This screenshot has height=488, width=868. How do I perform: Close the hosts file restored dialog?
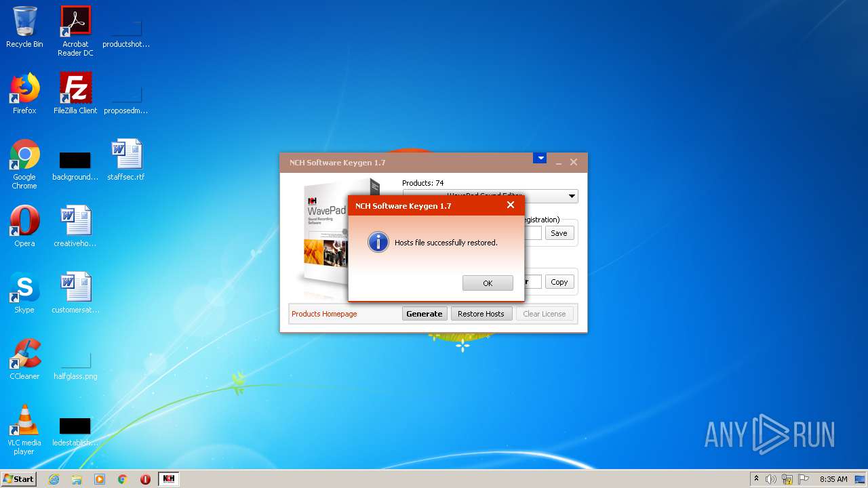(x=511, y=205)
